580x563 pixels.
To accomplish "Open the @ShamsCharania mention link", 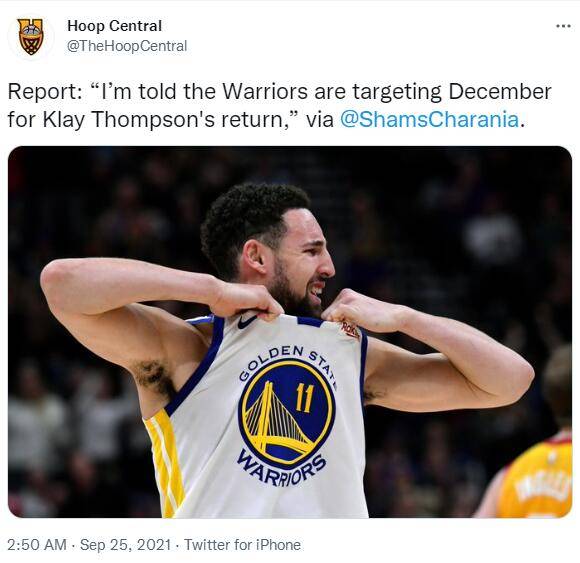I will click(429, 119).
